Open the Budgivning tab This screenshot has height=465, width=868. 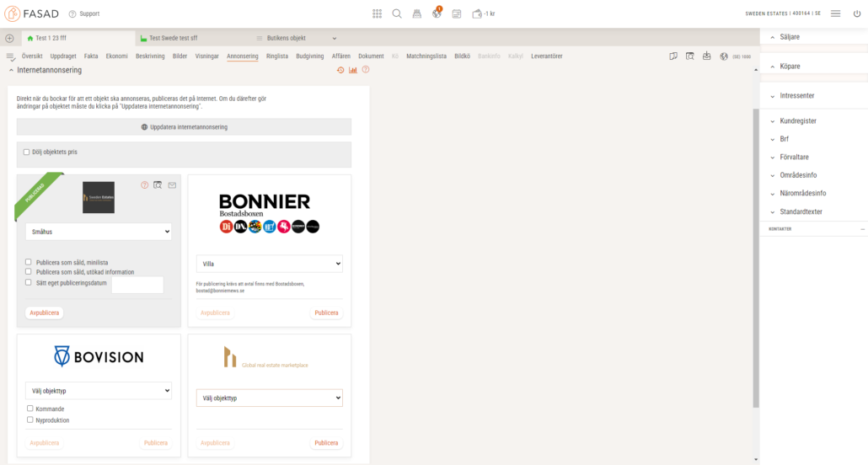[x=310, y=56]
